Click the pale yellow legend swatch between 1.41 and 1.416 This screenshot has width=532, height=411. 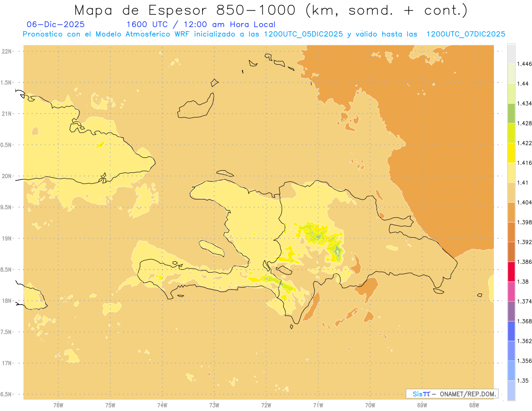[511, 172]
